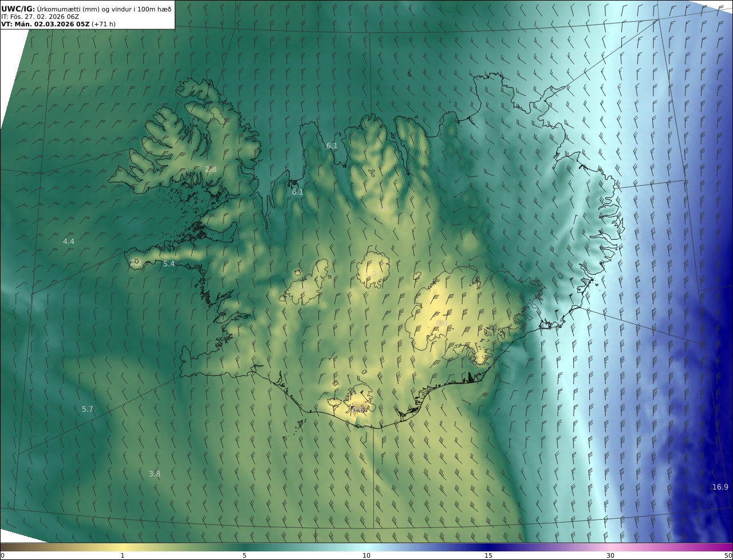
Task: Pick the dark navy colorbar segment near 15
Action: click(x=488, y=547)
